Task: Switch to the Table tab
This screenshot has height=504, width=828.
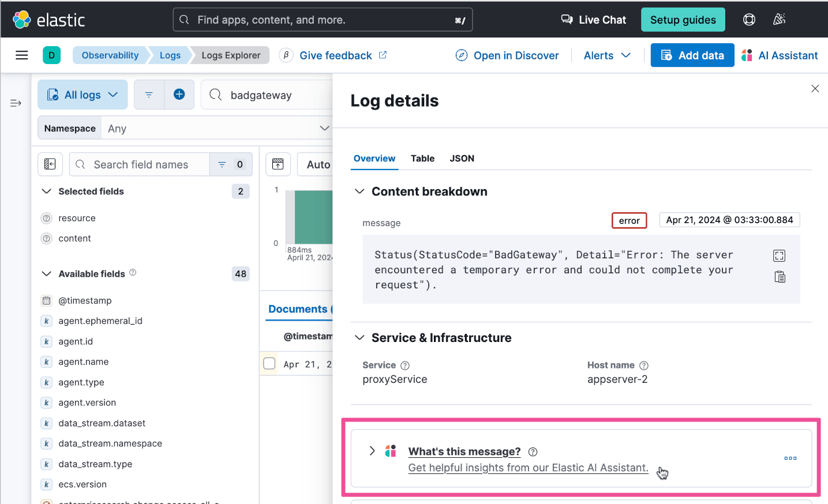Action: (422, 159)
